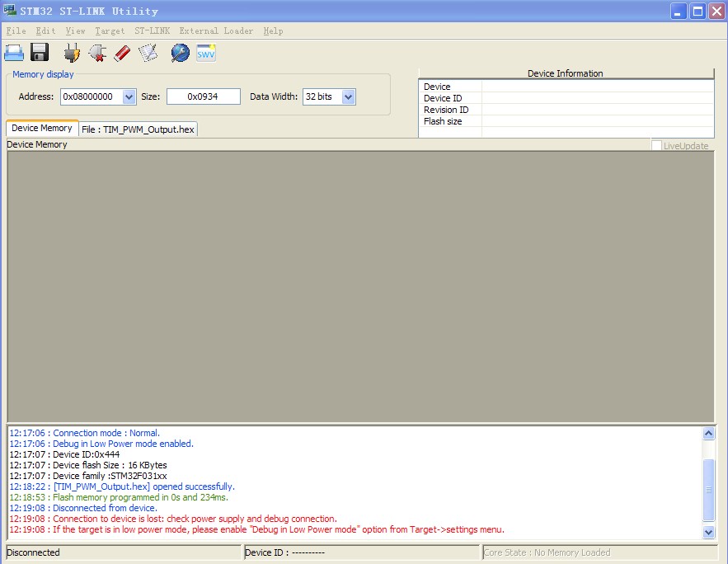The image size is (728, 564).
Task: Click the Disconnect from target icon
Action: (97, 53)
